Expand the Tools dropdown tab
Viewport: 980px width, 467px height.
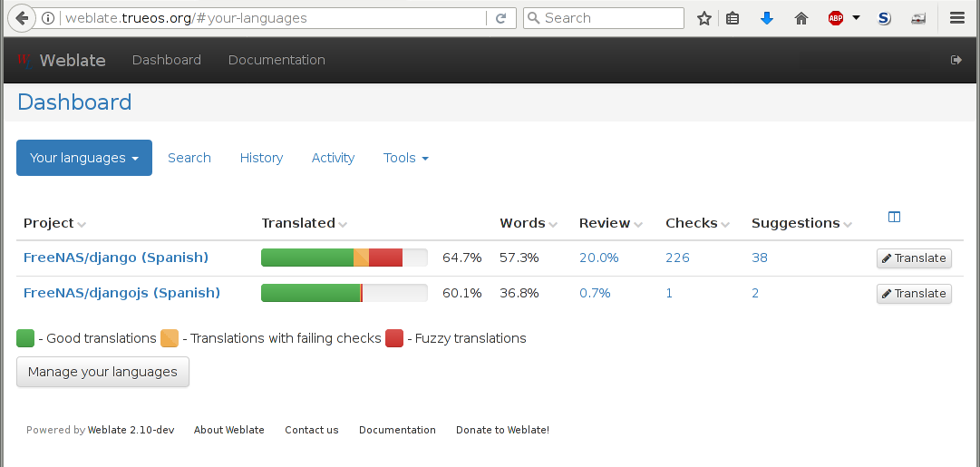[x=406, y=158]
